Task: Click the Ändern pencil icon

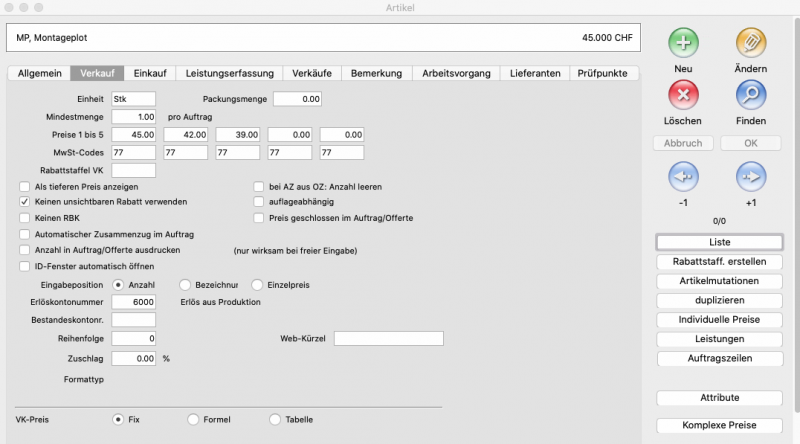Action: click(750, 43)
